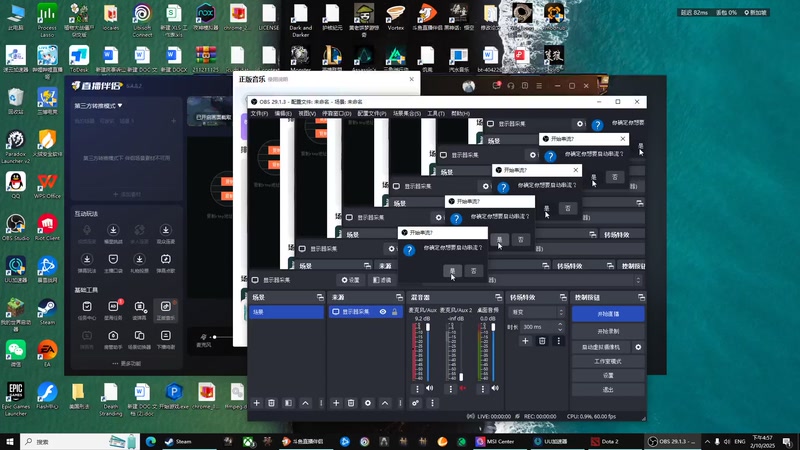This screenshot has width=800, height=450.
Task: Click Windows taskbar search box
Action: point(80,441)
